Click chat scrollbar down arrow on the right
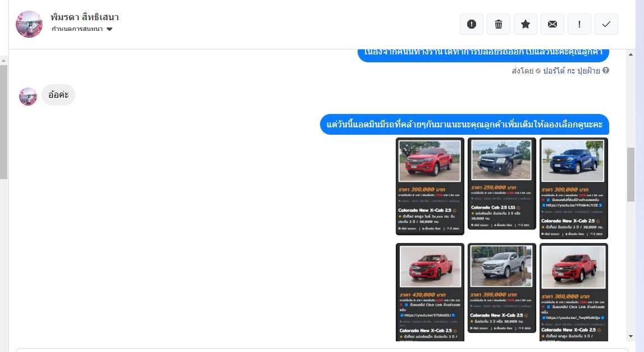Image resolution: width=644 pixels, height=352 pixels. pos(631,336)
